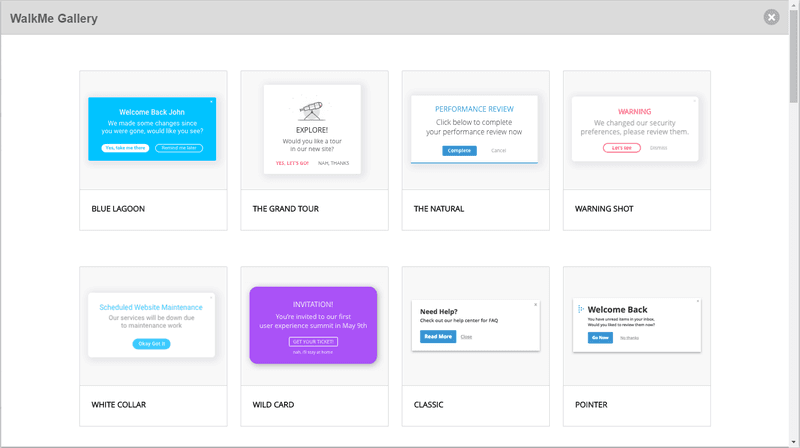Click the WILD CARD label

[x=273, y=405]
